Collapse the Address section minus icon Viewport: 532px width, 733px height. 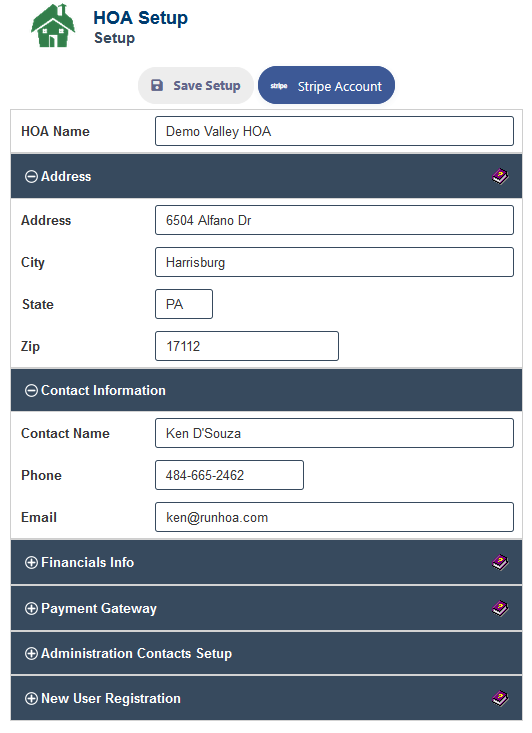pyautogui.click(x=31, y=177)
